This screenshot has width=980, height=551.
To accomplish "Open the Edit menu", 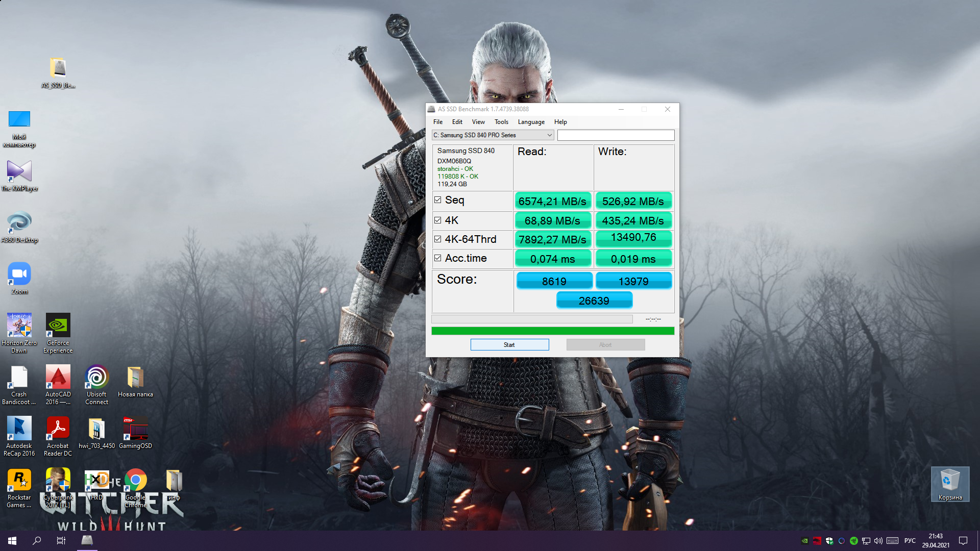I will pos(457,122).
